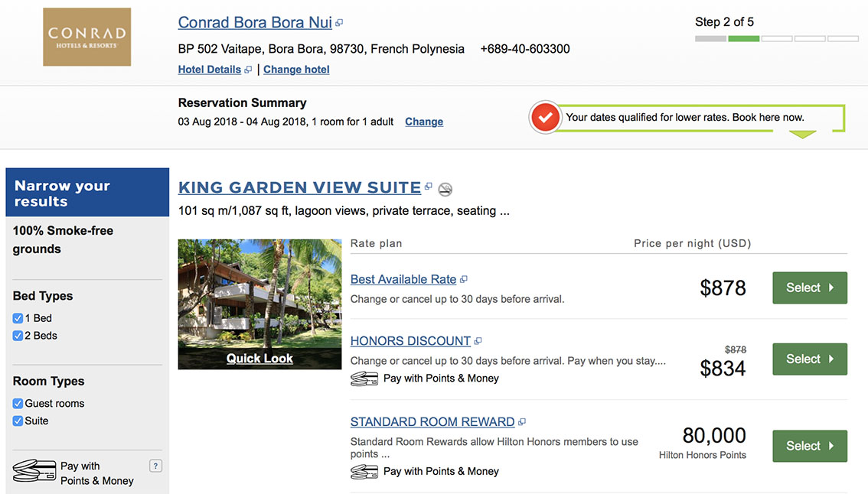Click the 80,000 Hilton Honors Points value

[x=714, y=436]
